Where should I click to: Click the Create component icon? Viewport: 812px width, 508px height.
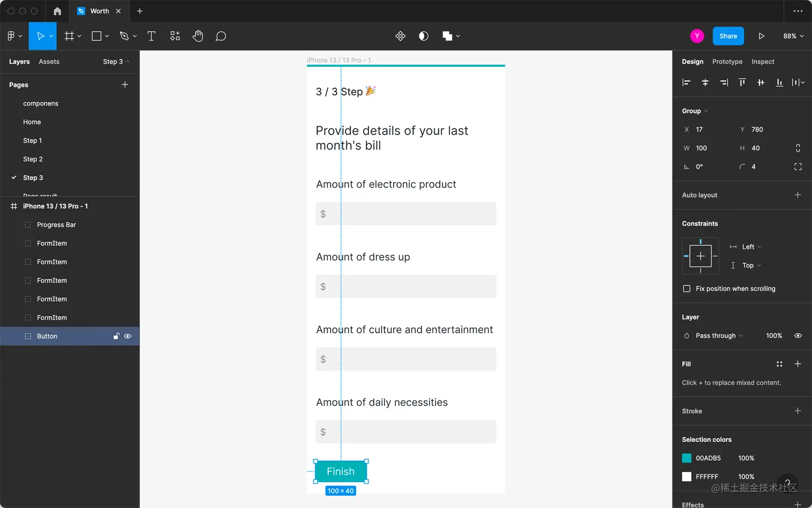click(x=400, y=36)
